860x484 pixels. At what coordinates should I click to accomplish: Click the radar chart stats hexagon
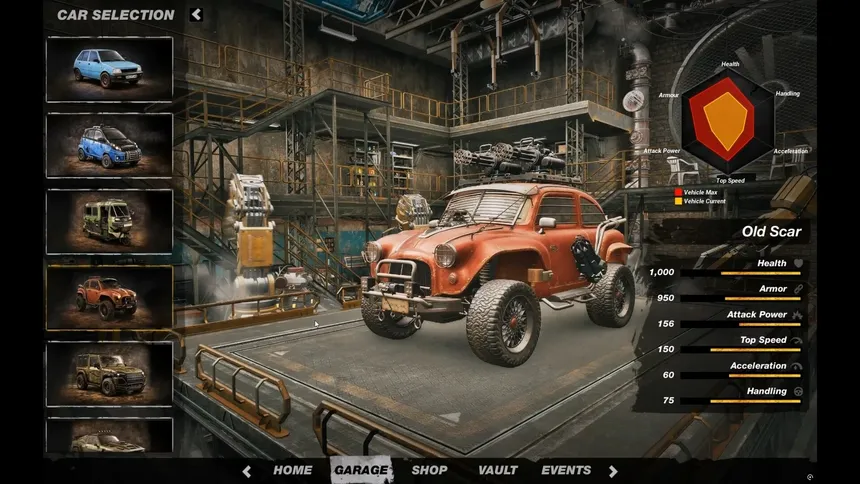pos(728,121)
